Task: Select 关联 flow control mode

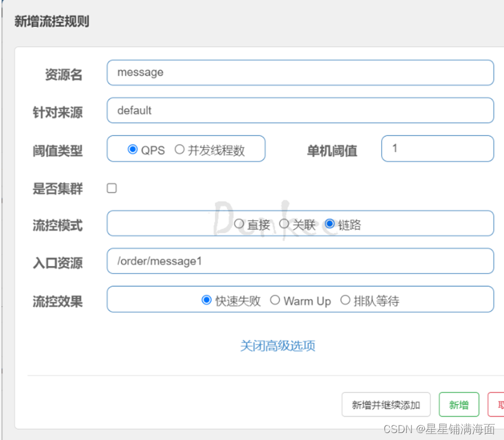Action: [x=284, y=223]
